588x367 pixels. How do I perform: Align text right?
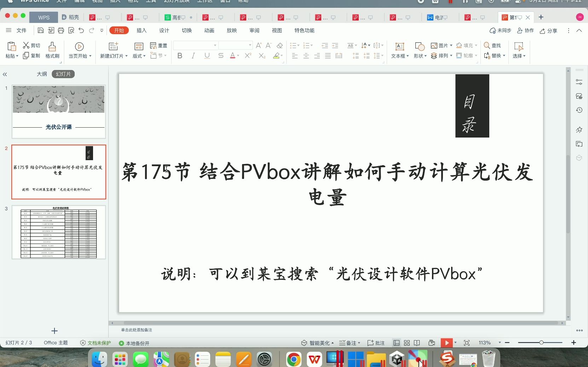317,56
